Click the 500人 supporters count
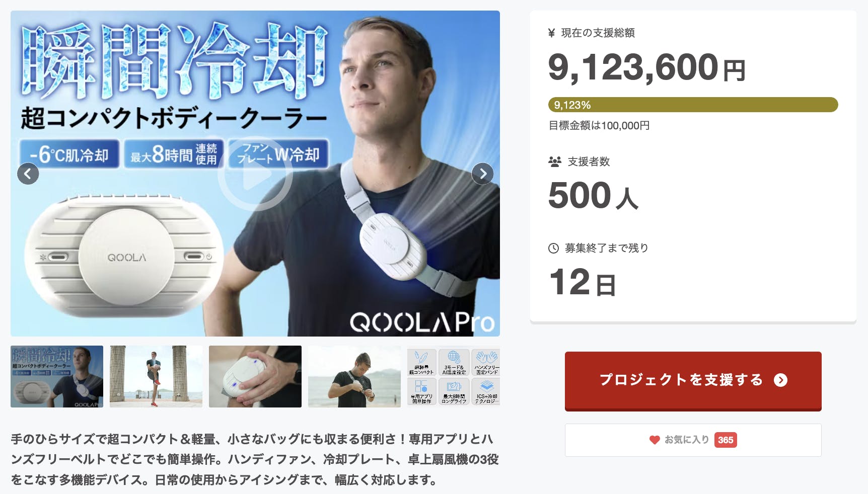The width and height of the screenshot is (868, 494). (593, 196)
